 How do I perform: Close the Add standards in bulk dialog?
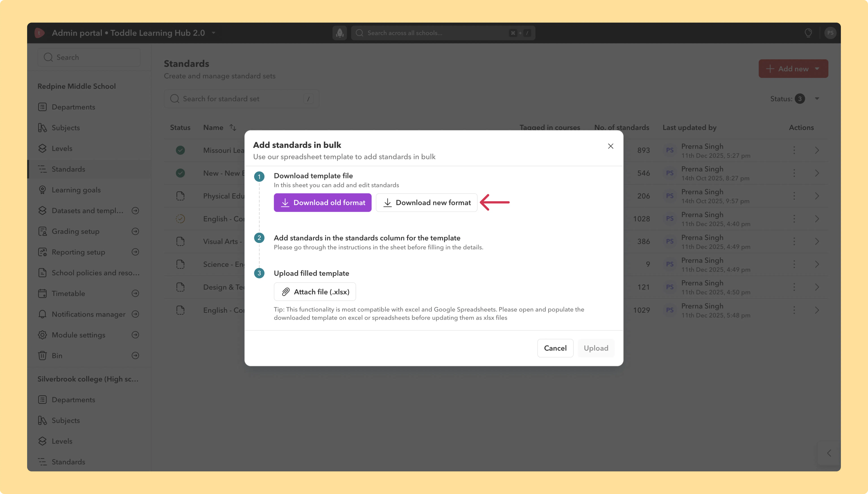(611, 146)
